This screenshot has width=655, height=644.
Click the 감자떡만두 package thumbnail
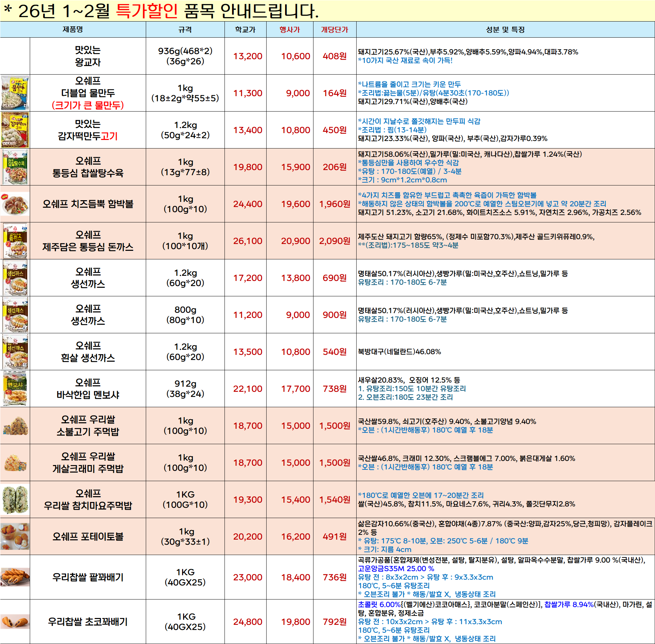[15, 130]
